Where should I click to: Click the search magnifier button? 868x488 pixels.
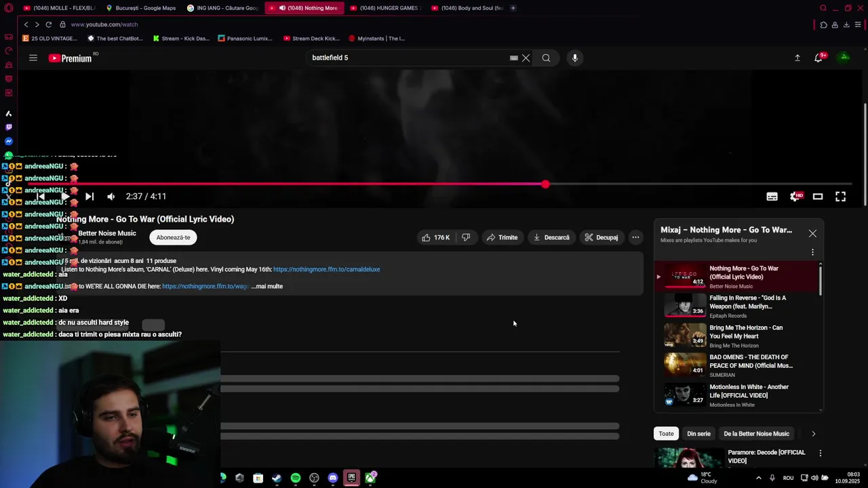coord(546,58)
